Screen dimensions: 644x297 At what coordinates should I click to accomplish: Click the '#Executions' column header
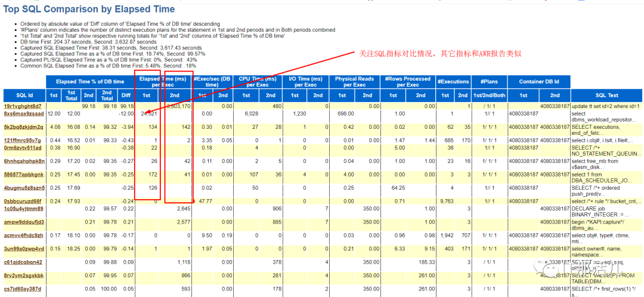click(x=453, y=82)
